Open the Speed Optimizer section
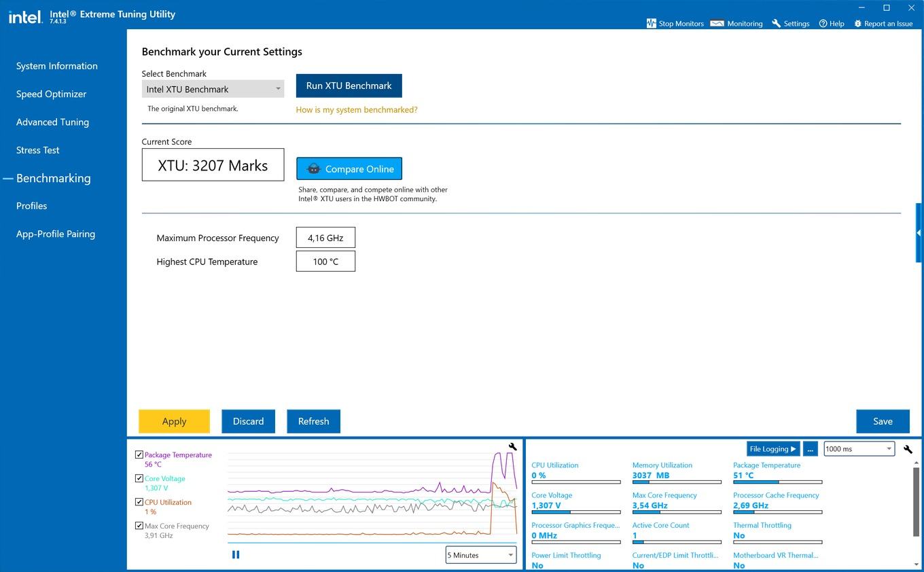 click(52, 94)
